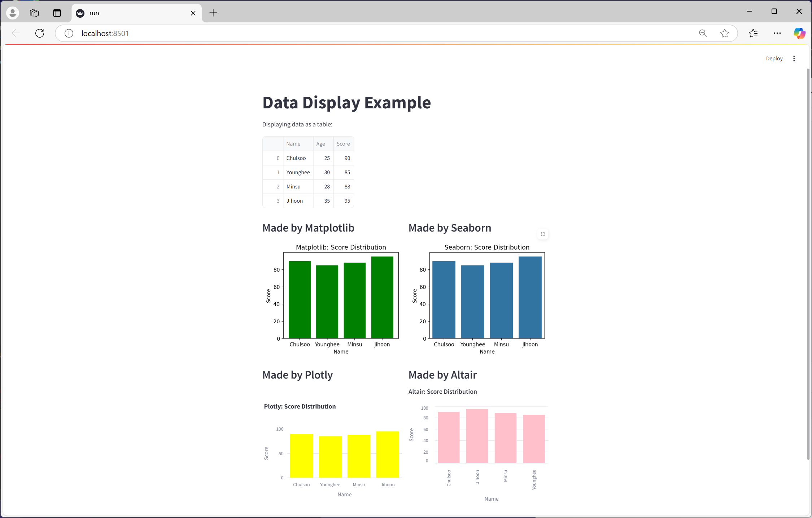Screen dimensions: 812x518
Task: Click the Matplotlib chart image
Action: (332, 299)
